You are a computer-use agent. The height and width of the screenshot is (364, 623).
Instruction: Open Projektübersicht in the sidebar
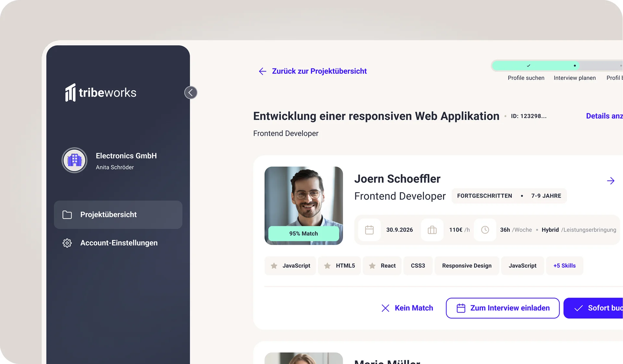tap(118, 215)
